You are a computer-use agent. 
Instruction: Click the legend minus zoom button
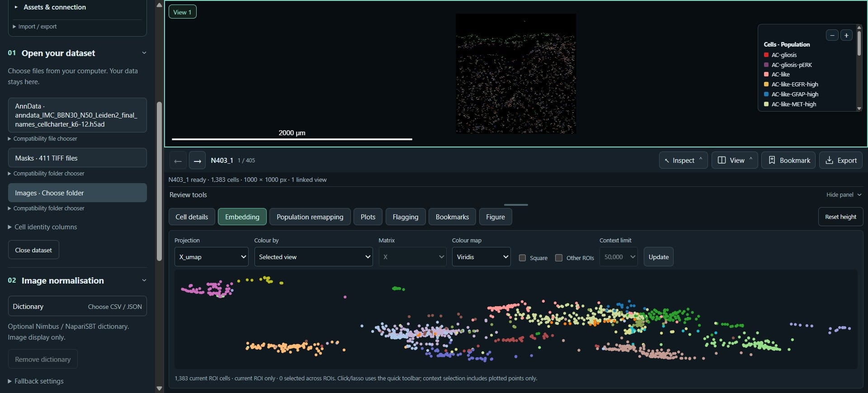832,35
